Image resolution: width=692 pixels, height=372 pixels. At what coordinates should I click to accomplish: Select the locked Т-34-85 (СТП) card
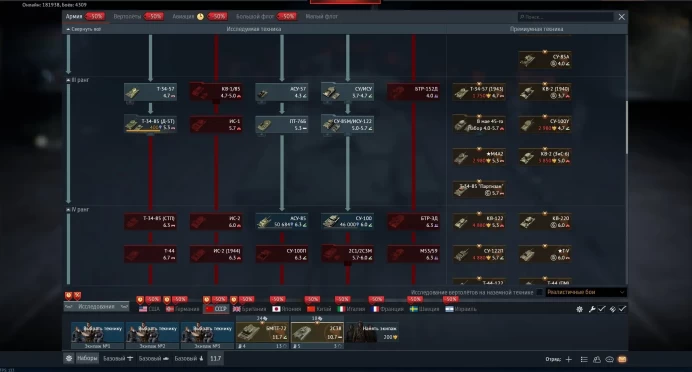(x=150, y=222)
